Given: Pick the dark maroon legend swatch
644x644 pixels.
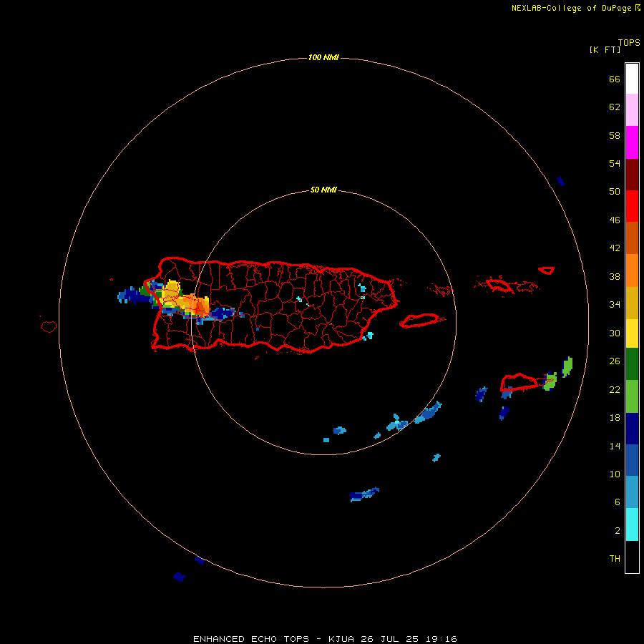Looking at the screenshot, I should (632, 174).
